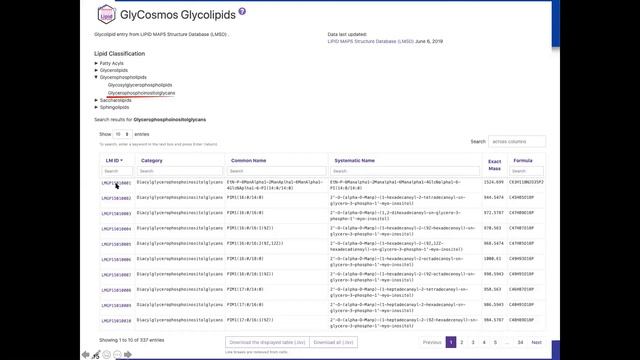Click exact mass value 958.563
The image size is (640, 360).
tap(492, 289)
